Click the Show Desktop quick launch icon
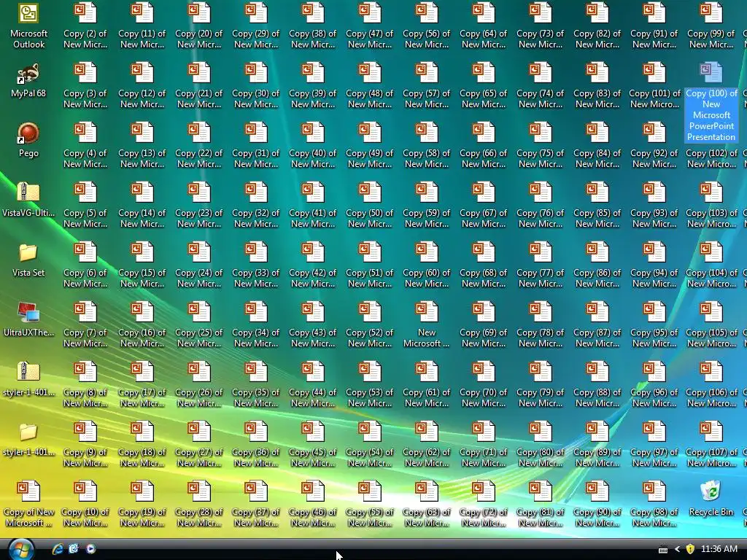This screenshot has width=747, height=560. [74, 549]
